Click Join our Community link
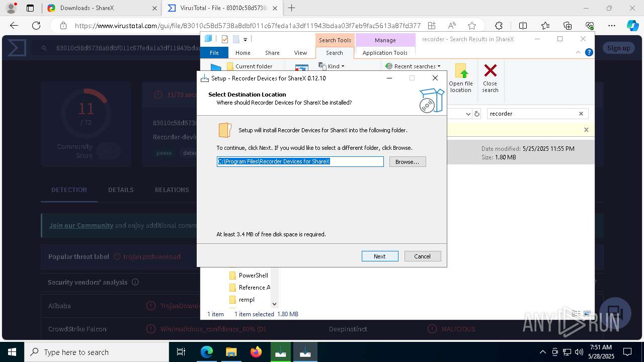Image resolution: width=644 pixels, height=362 pixels. click(81, 225)
